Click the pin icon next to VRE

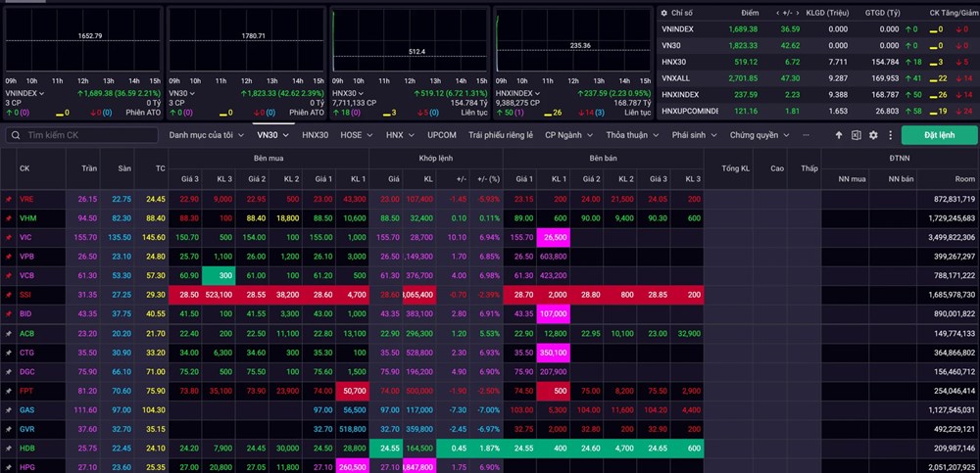pyautogui.click(x=8, y=199)
